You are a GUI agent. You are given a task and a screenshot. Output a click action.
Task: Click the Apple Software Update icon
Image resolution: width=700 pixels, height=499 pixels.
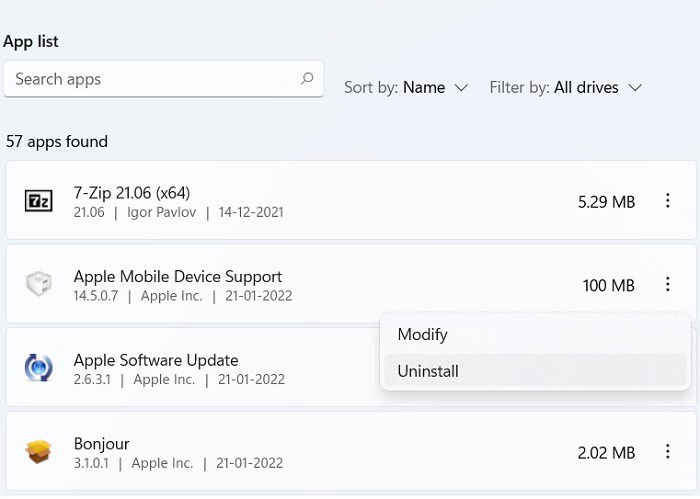[38, 367]
